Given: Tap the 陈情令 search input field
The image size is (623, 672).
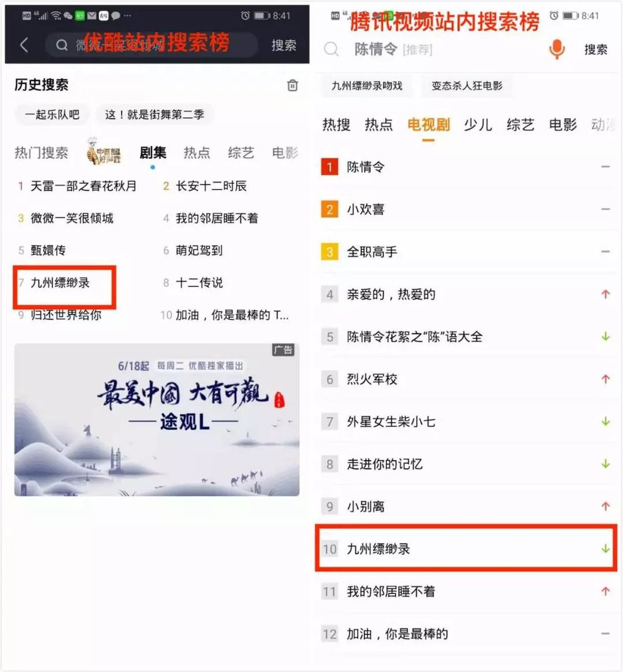Looking at the screenshot, I should click(445, 50).
